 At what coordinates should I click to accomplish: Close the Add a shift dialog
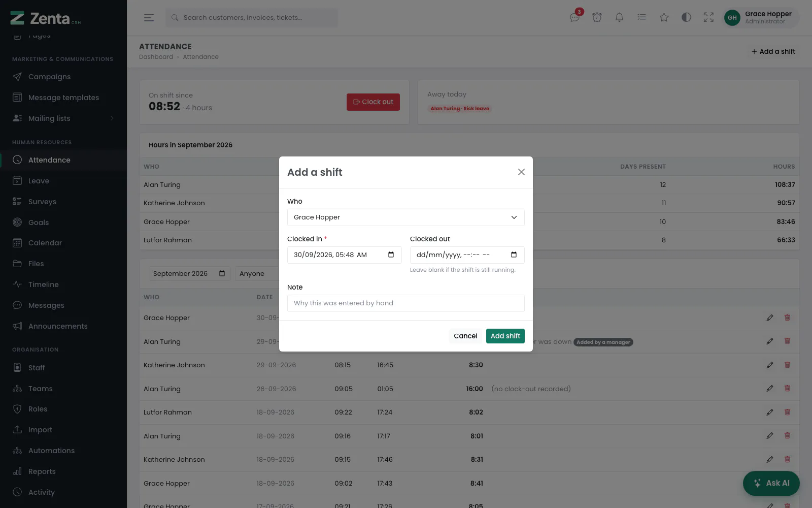pyautogui.click(x=521, y=172)
